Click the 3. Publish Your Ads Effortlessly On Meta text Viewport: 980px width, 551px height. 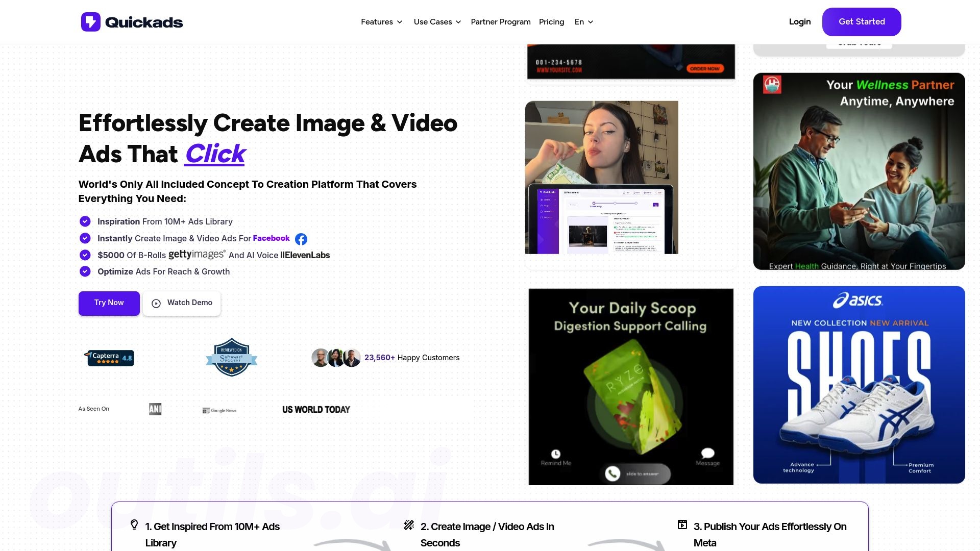[770, 535]
